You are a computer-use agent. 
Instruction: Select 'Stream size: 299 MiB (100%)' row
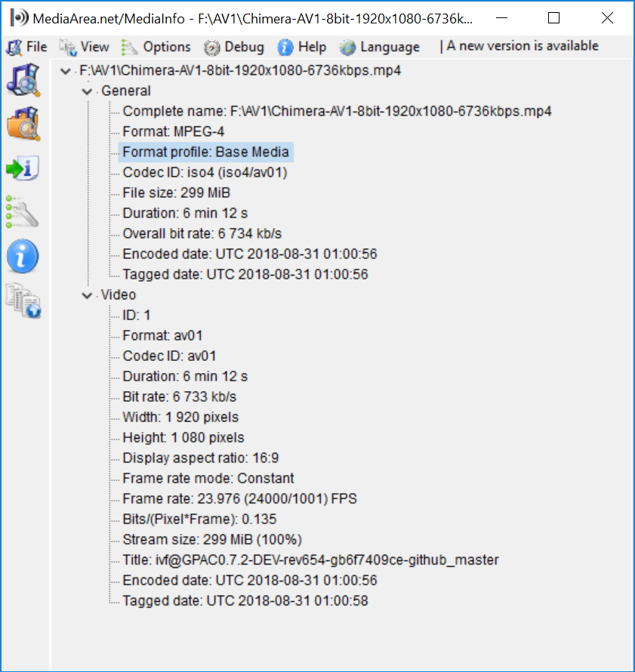coord(212,540)
